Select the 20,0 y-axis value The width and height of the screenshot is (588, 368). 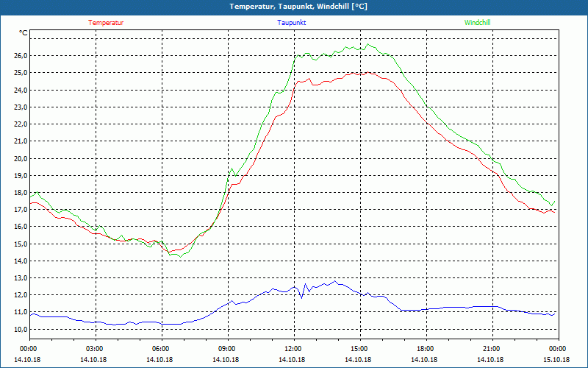tap(21, 158)
